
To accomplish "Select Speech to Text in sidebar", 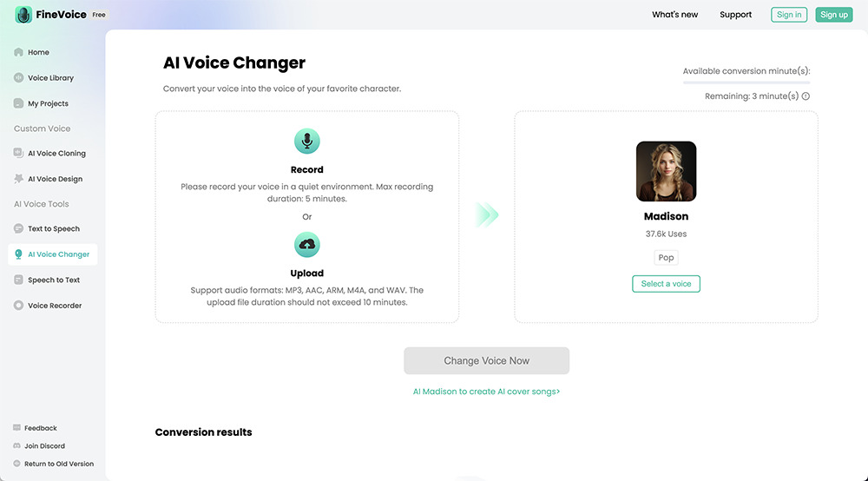I will pos(54,280).
